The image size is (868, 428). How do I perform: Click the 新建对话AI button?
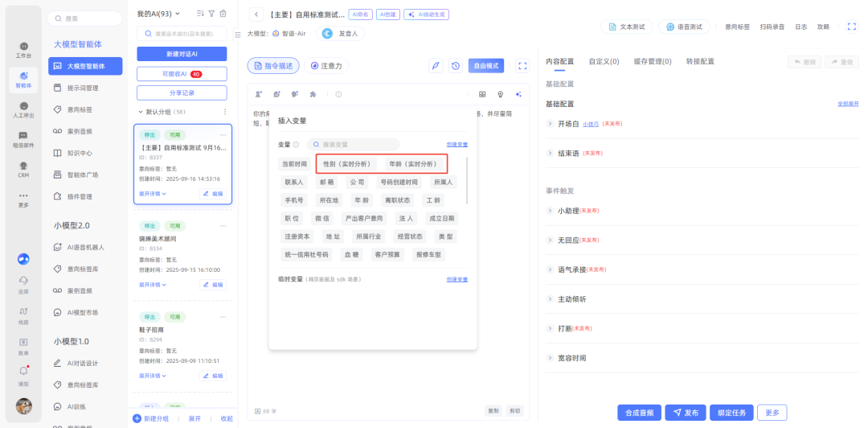click(182, 54)
